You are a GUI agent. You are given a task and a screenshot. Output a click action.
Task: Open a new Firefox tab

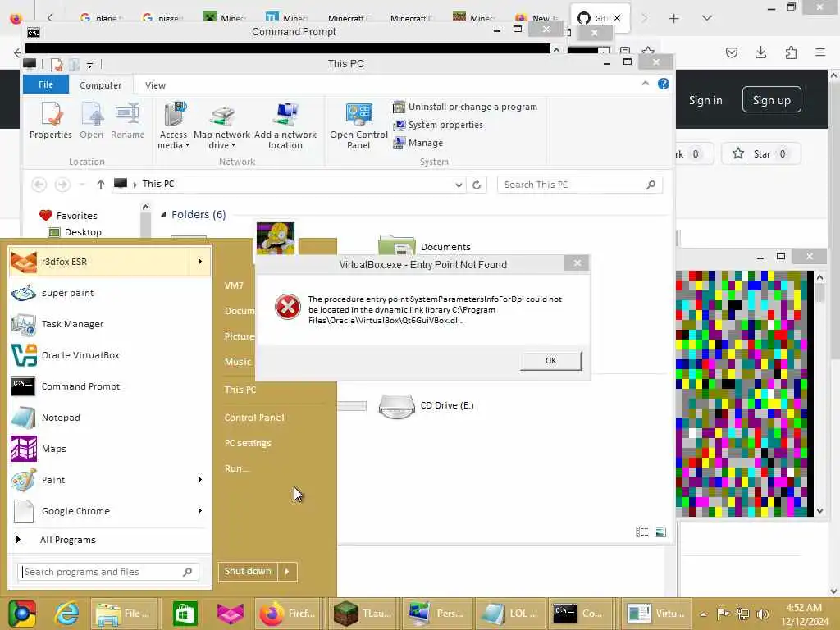(x=673, y=18)
